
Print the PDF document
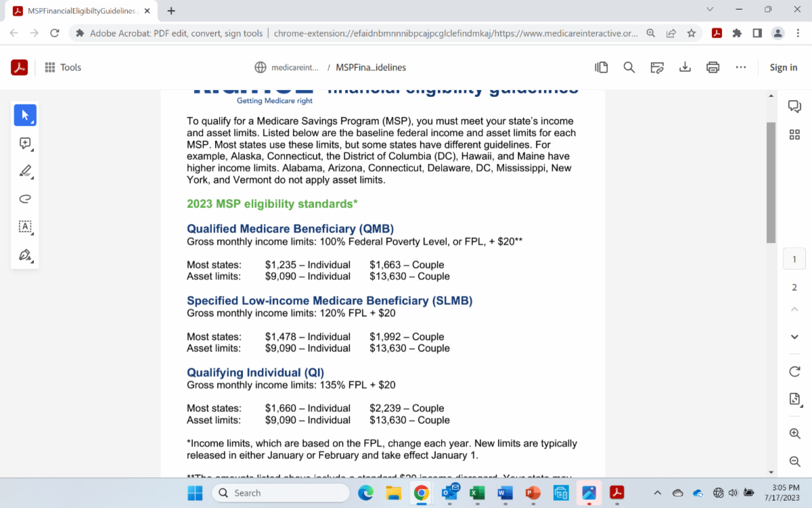coord(713,67)
